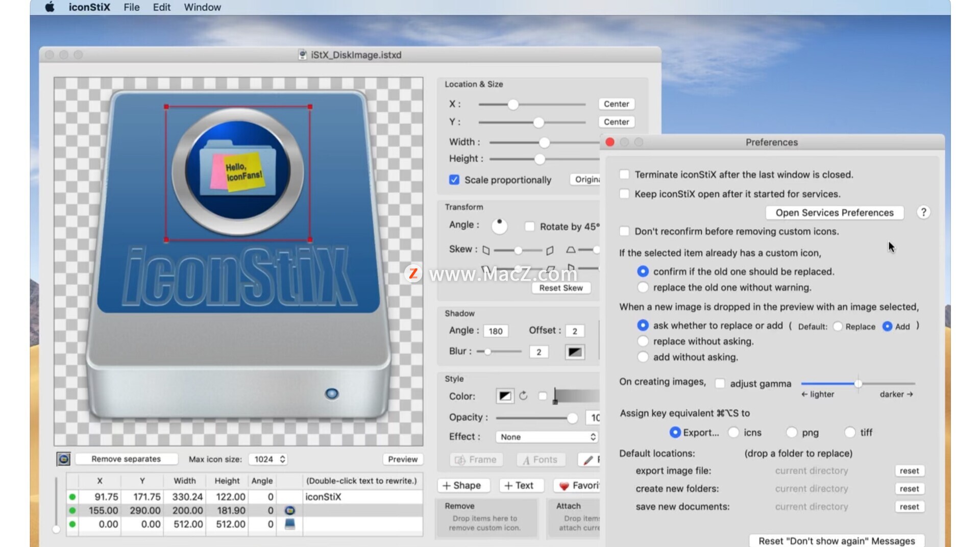Assign key equivalent to png
The width and height of the screenshot is (980, 547).
tap(791, 432)
